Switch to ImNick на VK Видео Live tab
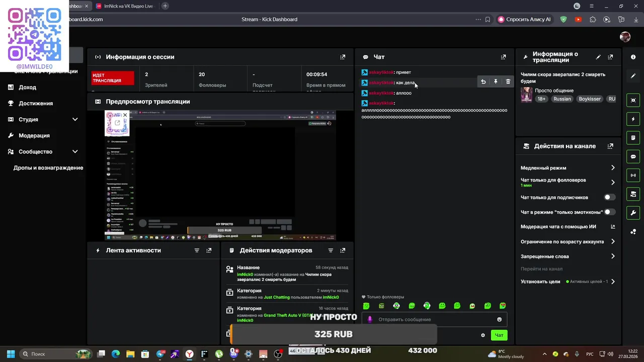Screen dimensions: 644x362 (124, 6)
